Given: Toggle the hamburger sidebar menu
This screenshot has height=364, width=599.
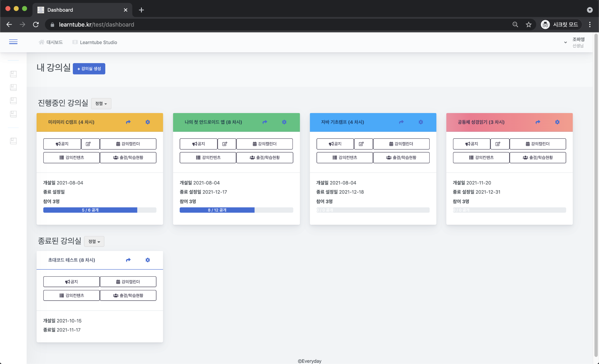Looking at the screenshot, I should pos(13,42).
